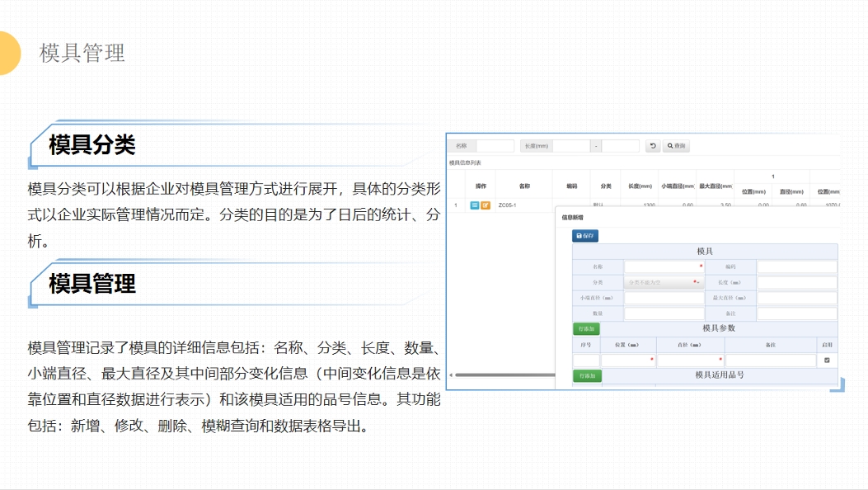Click the reset (undo arrow) icon in search bar

click(x=654, y=145)
